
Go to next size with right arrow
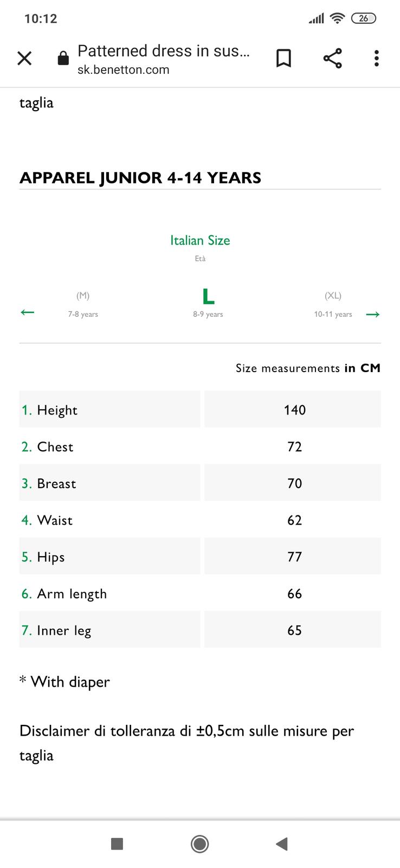pos(373,314)
